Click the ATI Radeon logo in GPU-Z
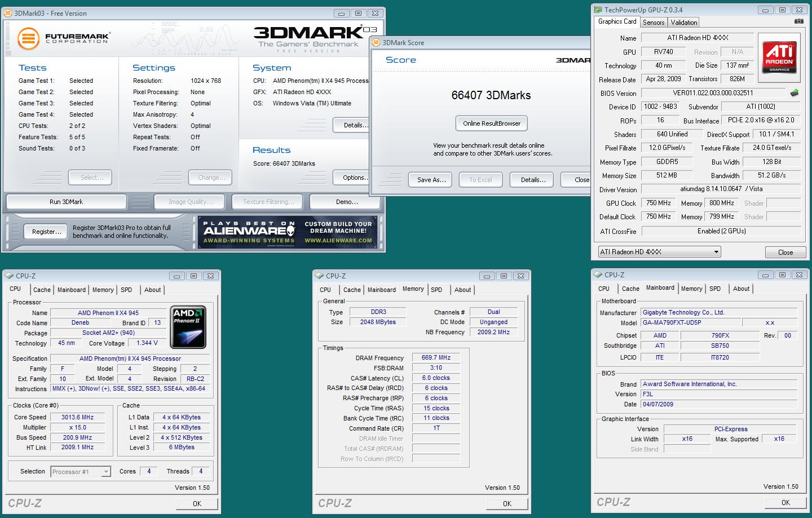812x518 pixels. coord(779,58)
